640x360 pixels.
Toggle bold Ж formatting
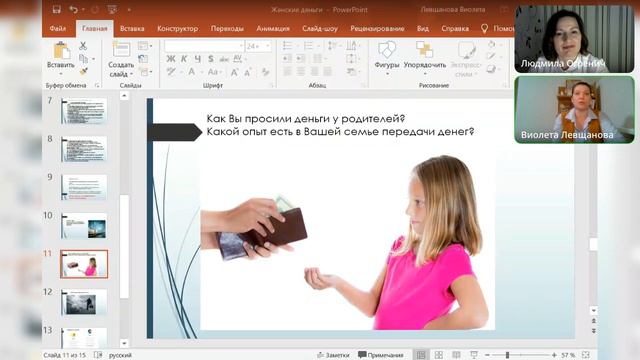click(171, 59)
